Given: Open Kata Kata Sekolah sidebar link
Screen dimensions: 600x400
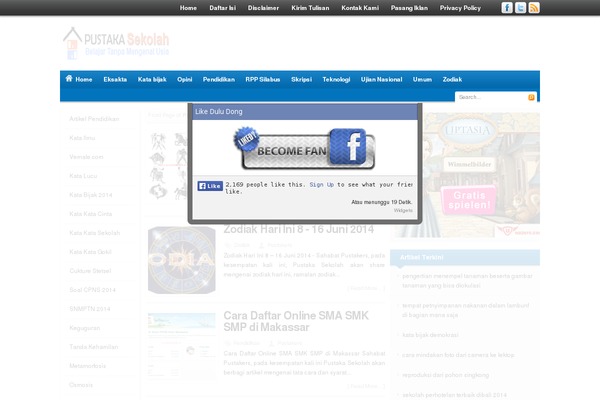Looking at the screenshot, I should 95,233.
